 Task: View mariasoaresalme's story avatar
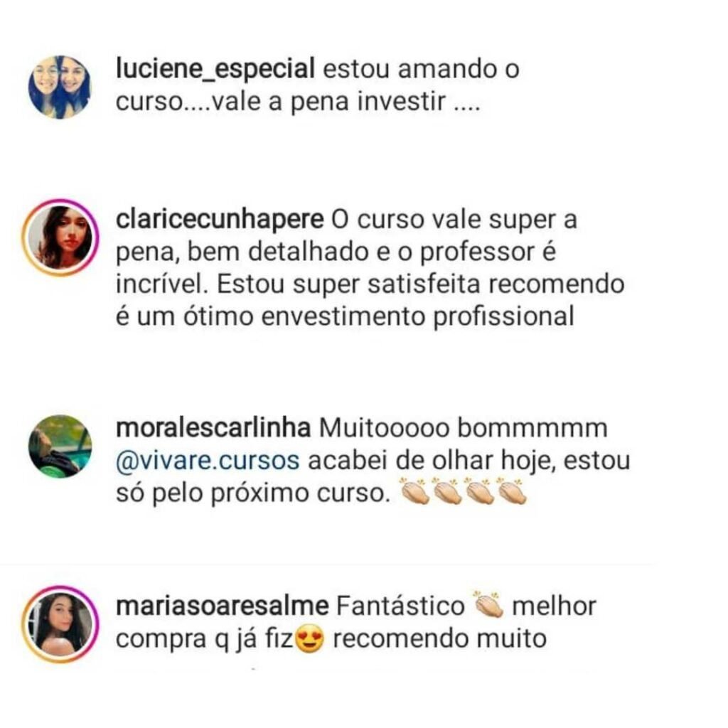click(x=60, y=624)
